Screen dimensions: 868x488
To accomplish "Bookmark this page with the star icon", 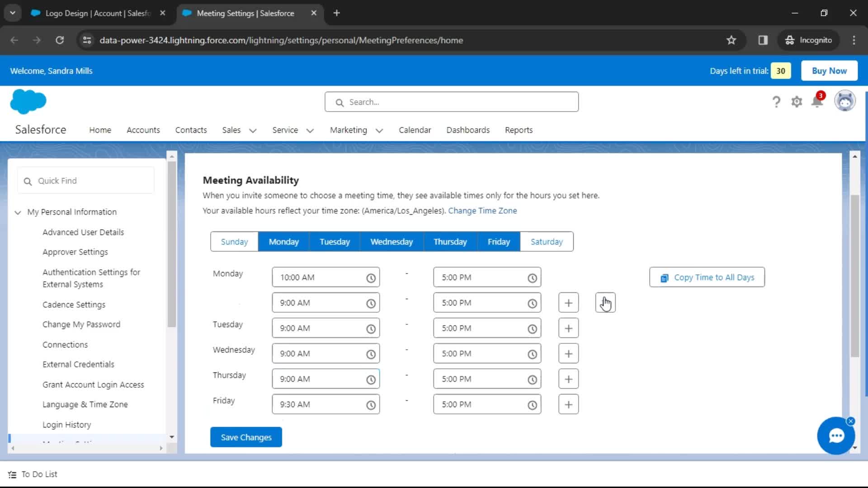I will point(731,40).
